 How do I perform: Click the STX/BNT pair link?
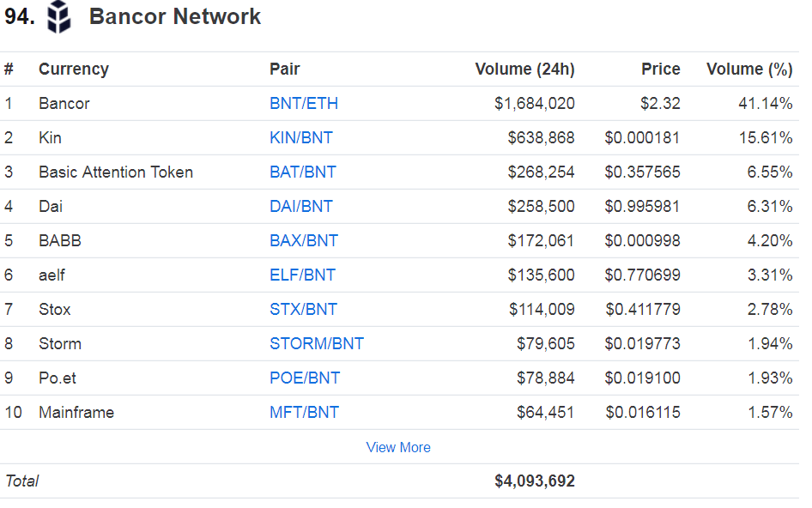pos(303,310)
